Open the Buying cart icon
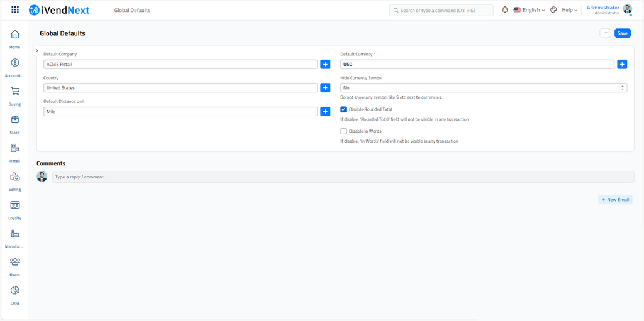The height and width of the screenshot is (321, 644). click(x=14, y=92)
